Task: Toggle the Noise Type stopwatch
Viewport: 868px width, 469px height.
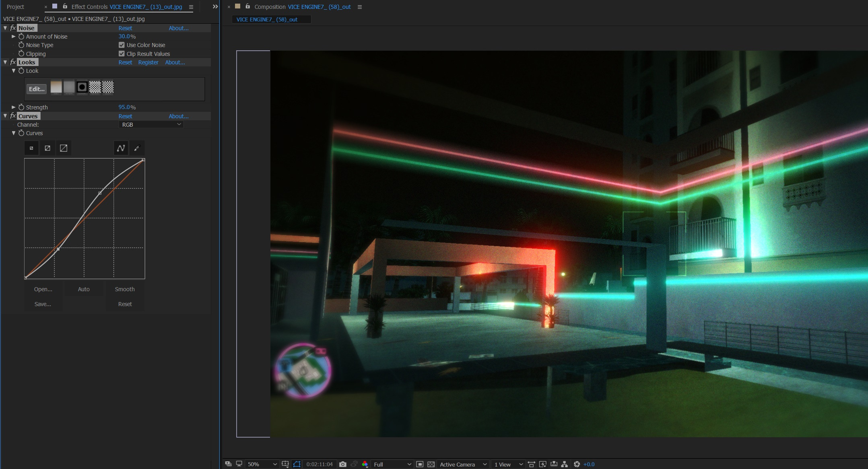Action: point(21,45)
